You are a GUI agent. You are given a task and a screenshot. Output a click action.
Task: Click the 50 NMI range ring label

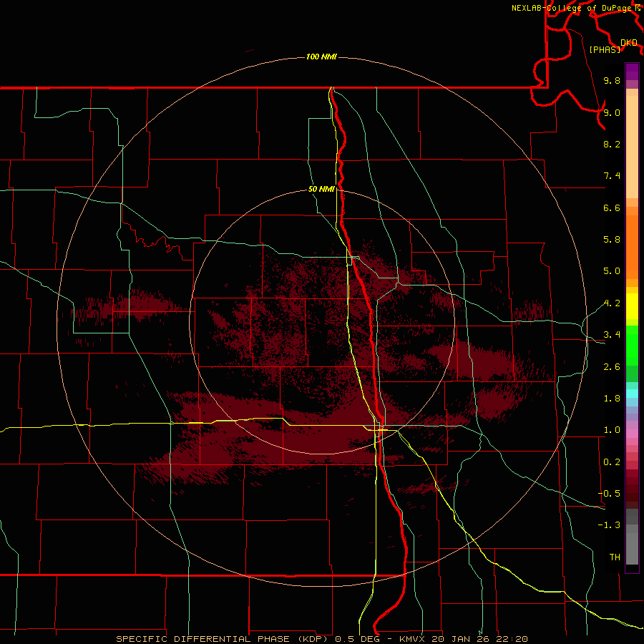(321, 189)
